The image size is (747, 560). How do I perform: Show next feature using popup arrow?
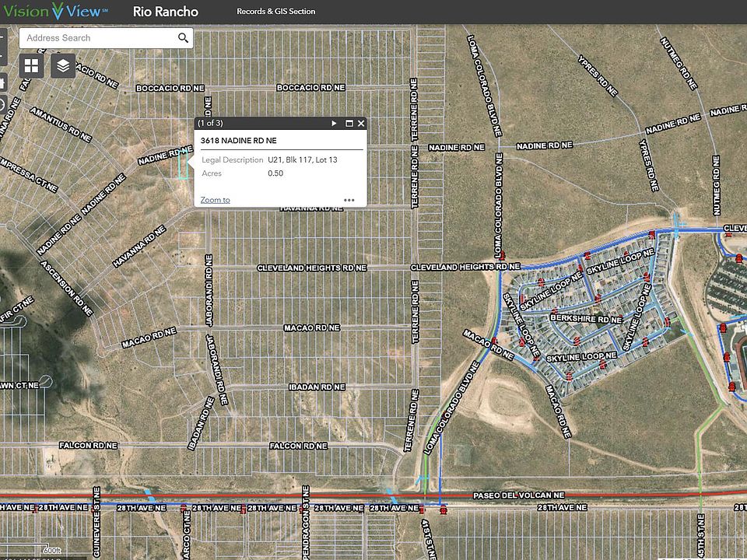(x=334, y=124)
